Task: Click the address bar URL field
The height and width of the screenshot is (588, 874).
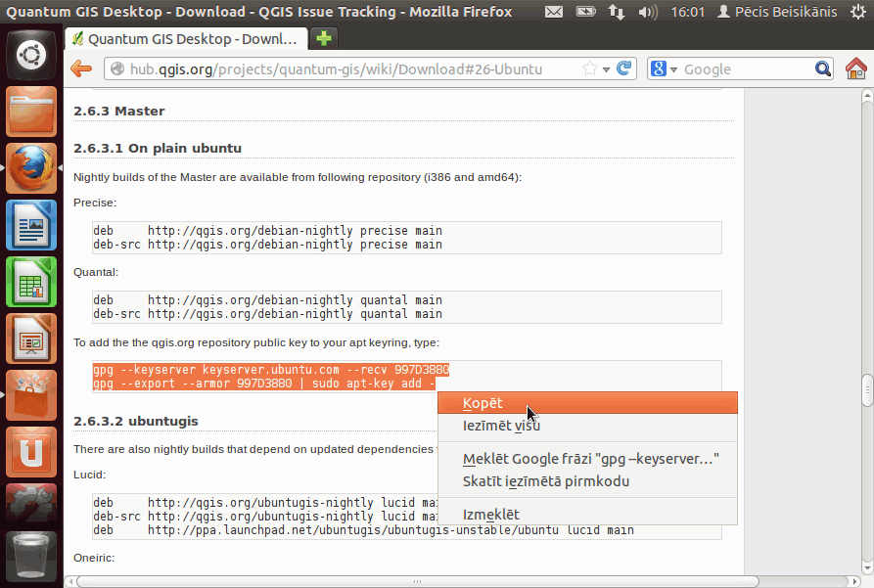Action: click(336, 69)
